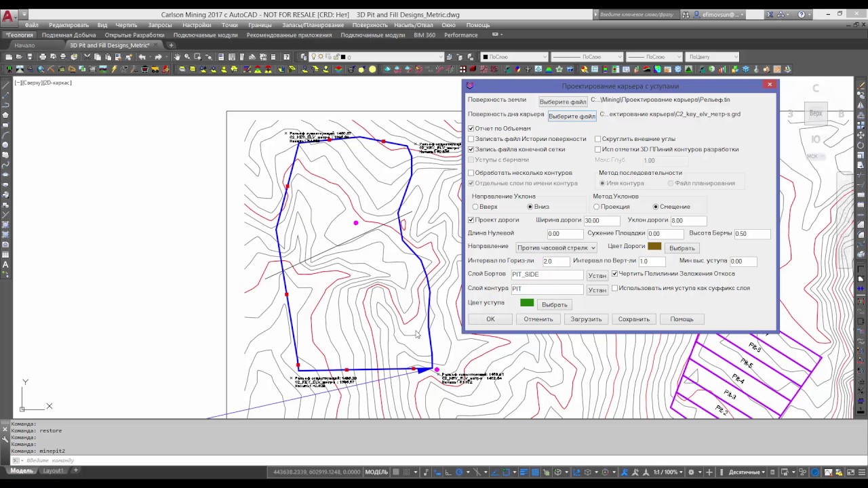Select the Text tool in left toolbar

(x=6, y=265)
